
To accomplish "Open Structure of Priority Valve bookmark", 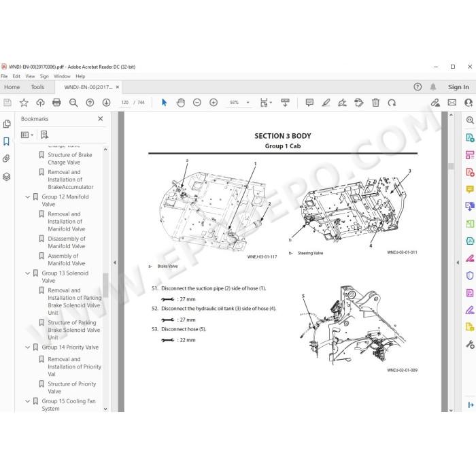I will point(72,388).
